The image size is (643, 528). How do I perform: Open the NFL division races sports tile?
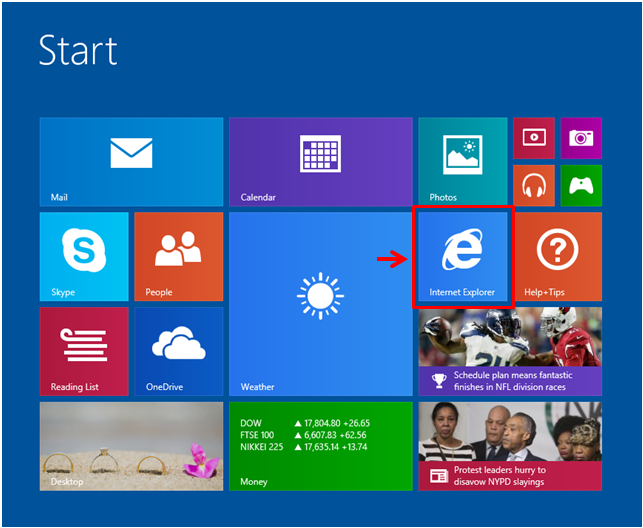pyautogui.click(x=510, y=351)
